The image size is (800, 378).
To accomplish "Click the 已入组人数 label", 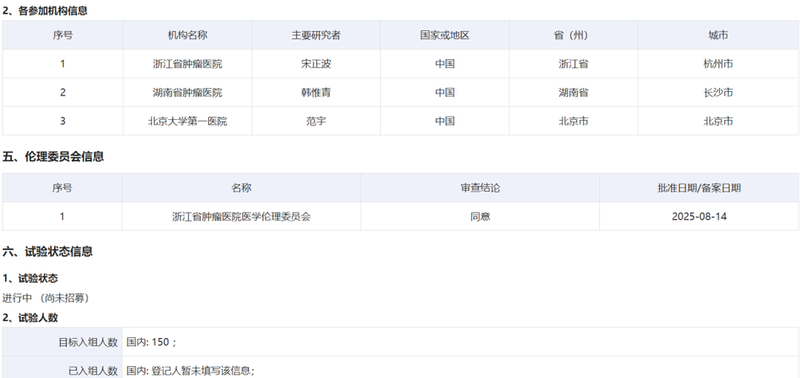I will (x=93, y=371).
